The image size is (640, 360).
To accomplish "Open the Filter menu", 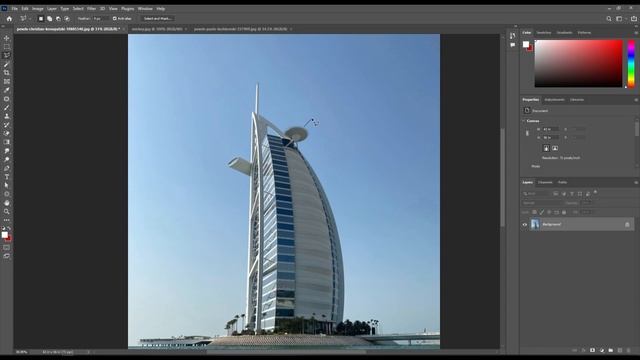I will (x=91, y=9).
